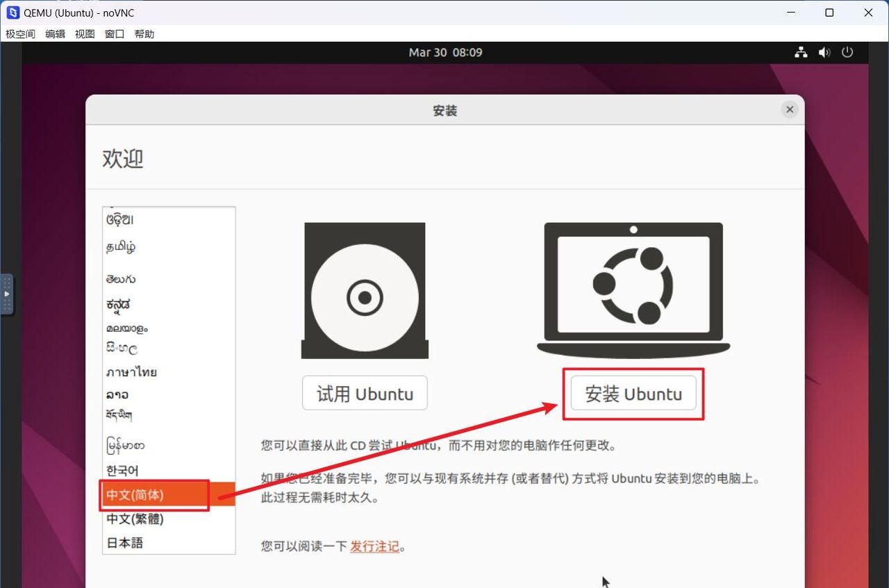Image resolution: width=889 pixels, height=588 pixels.
Task: Select தமிழ் in the language list
Action: click(x=169, y=247)
